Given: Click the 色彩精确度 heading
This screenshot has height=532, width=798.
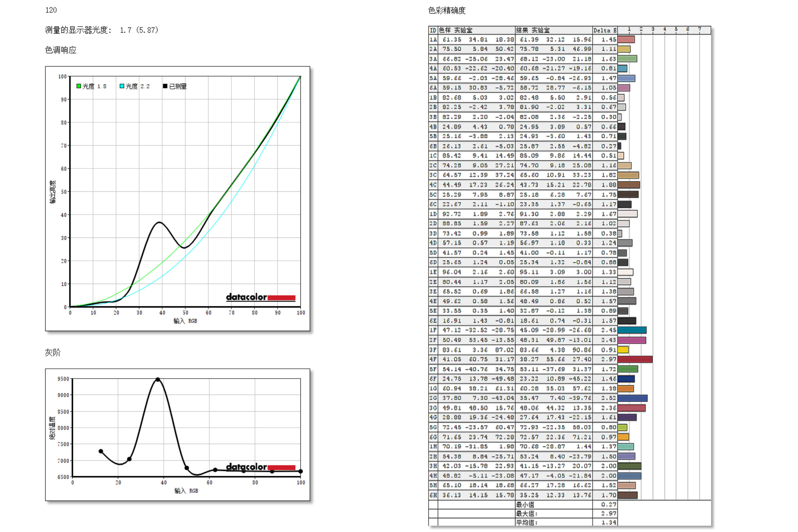Looking at the screenshot, I should [447, 10].
